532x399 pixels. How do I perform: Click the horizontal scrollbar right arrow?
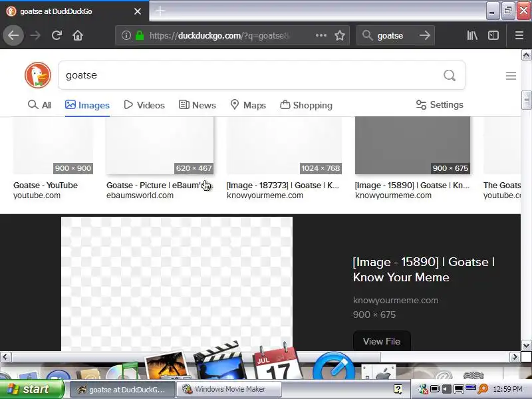[515, 356]
